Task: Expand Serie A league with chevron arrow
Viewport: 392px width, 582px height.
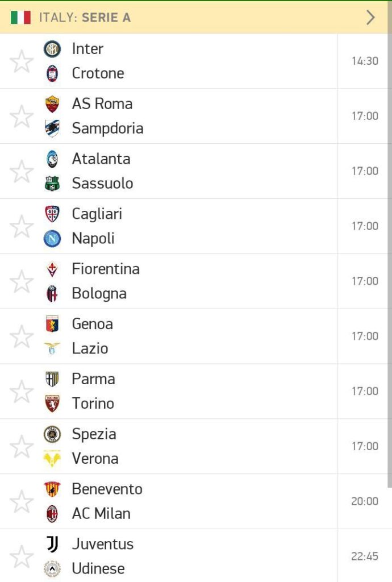Action: tap(370, 18)
